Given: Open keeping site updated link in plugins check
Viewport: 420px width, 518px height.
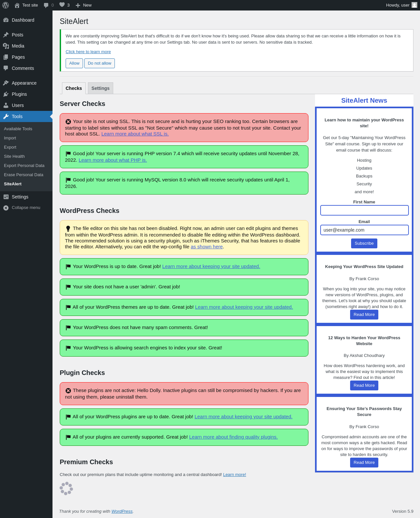Looking at the screenshot, I should 243,417.
